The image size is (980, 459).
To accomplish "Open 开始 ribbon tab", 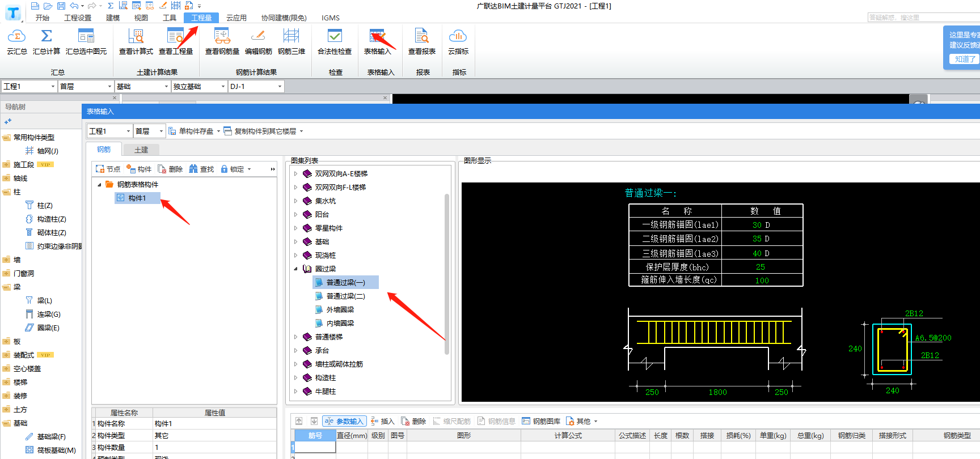I will pos(43,18).
